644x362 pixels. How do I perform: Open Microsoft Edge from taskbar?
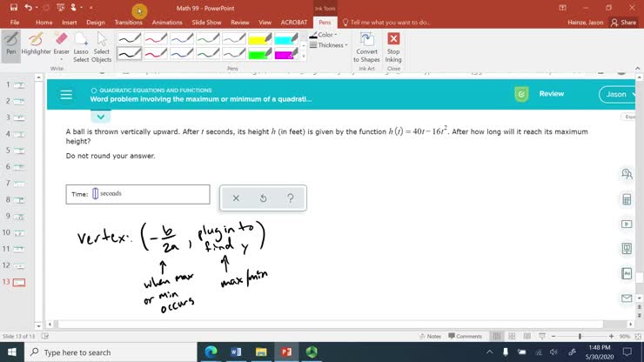pos(211,352)
